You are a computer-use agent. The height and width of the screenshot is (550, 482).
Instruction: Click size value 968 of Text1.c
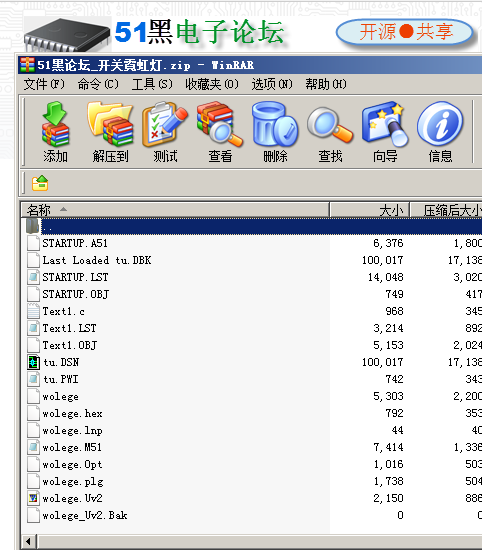(395, 311)
